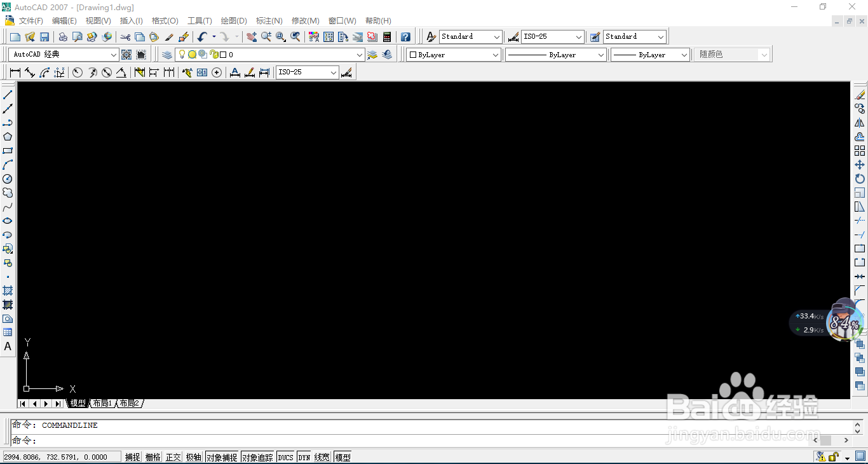This screenshot has height=464, width=868.
Task: Select the Hatch tool
Action: (x=8, y=290)
